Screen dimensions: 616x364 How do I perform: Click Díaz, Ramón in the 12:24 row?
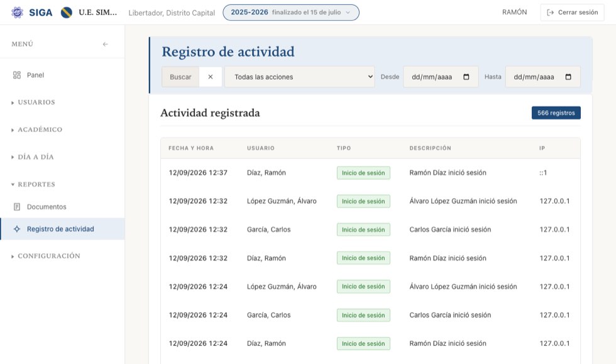point(267,343)
